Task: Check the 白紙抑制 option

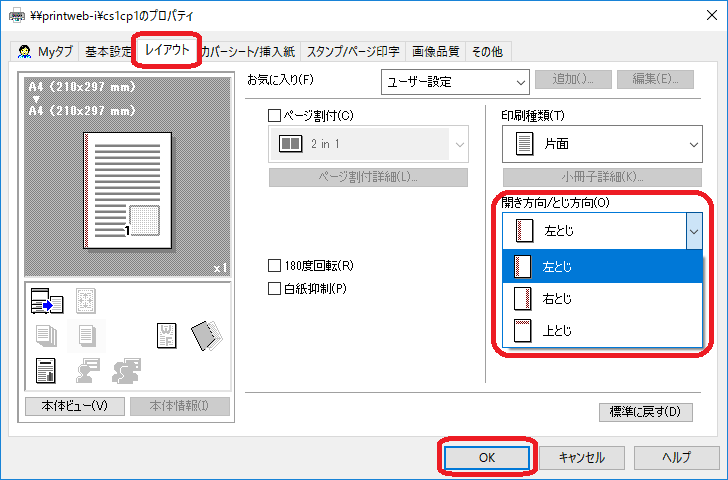Action: click(x=274, y=289)
